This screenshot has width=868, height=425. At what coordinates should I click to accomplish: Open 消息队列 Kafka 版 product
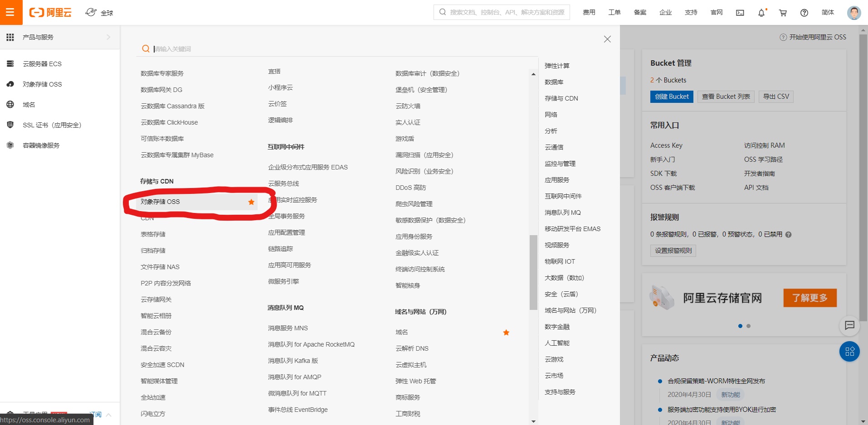[293, 361]
